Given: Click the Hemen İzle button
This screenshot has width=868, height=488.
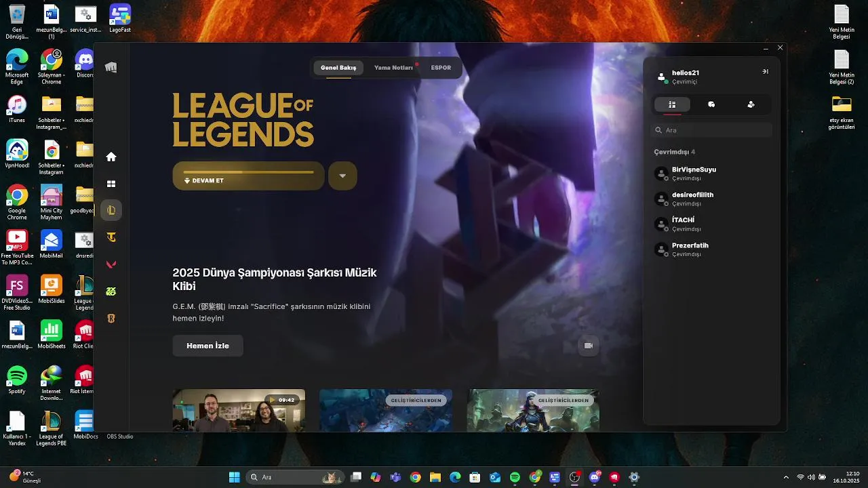Looking at the screenshot, I should (208, 346).
